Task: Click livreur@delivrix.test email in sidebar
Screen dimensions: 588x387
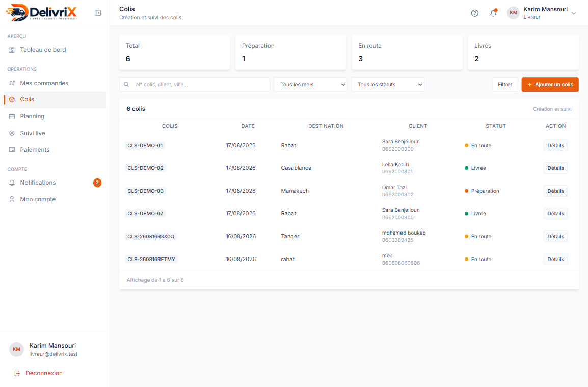Action: click(54, 354)
